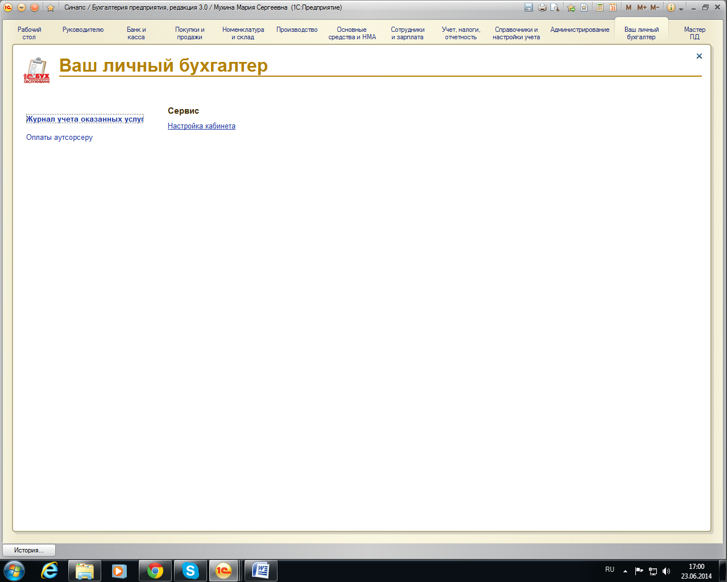Open Сотрудники и зарплата section
728x582 pixels.
tap(407, 33)
